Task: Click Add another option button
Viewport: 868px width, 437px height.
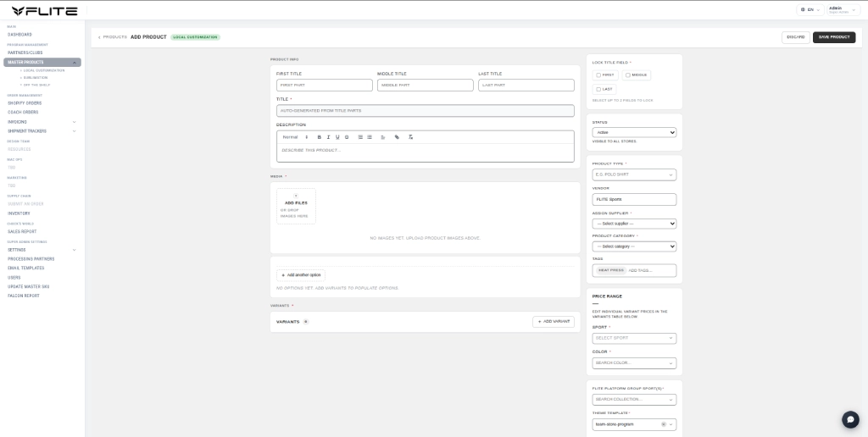Action: pos(301,275)
